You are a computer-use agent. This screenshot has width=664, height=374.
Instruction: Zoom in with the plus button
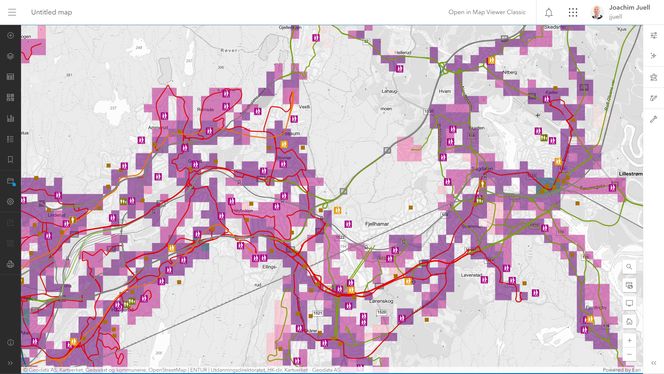(629, 341)
